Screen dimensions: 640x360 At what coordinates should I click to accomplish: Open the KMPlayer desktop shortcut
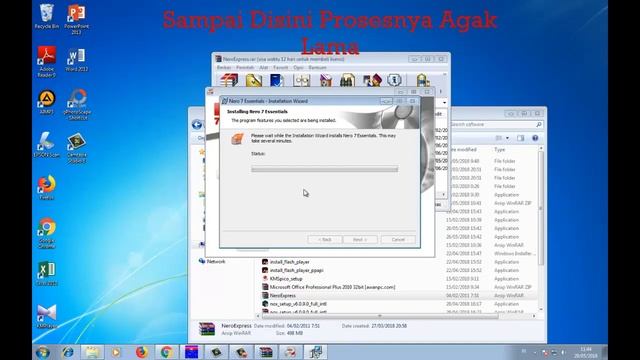47,316
